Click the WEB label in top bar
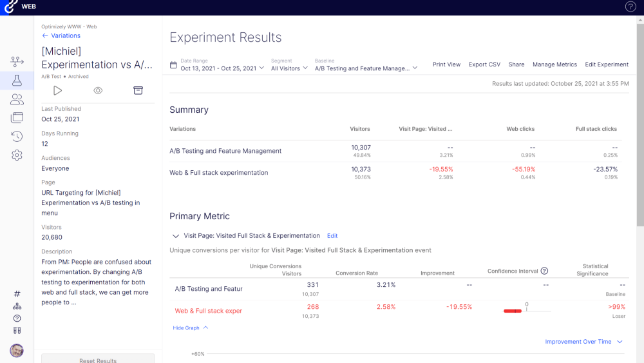The height and width of the screenshot is (363, 644). (29, 6)
